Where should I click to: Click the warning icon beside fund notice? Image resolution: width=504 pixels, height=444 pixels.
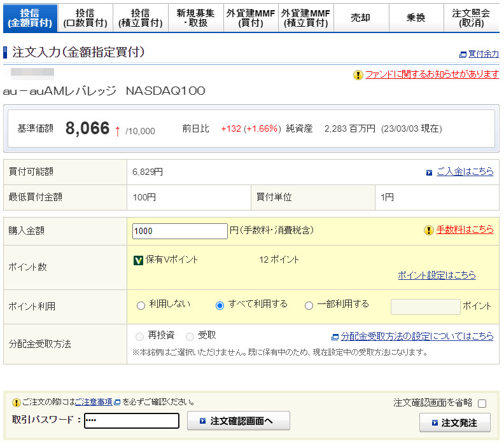358,75
